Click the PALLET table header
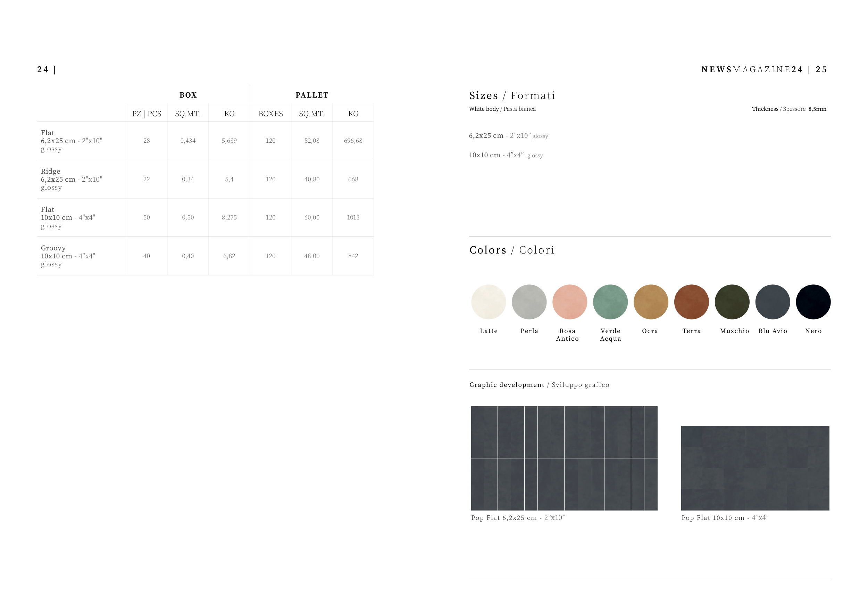The width and height of the screenshot is (868, 614). [x=312, y=95]
